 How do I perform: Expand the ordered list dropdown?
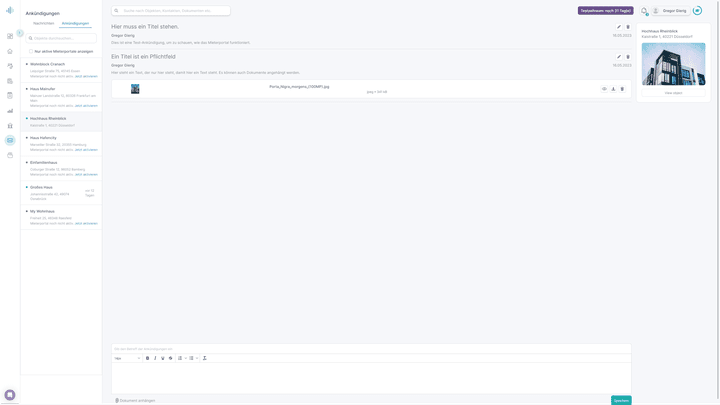185,358
